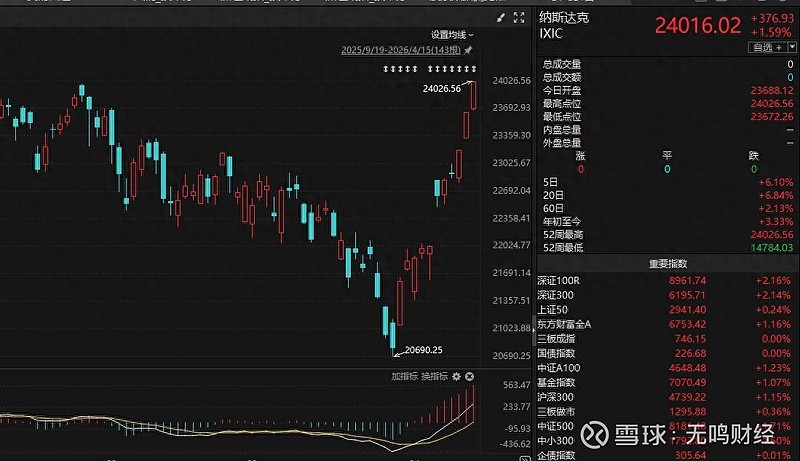Click the 内盘总量 label
Viewport: 800px width, 461px height.
click(x=562, y=130)
